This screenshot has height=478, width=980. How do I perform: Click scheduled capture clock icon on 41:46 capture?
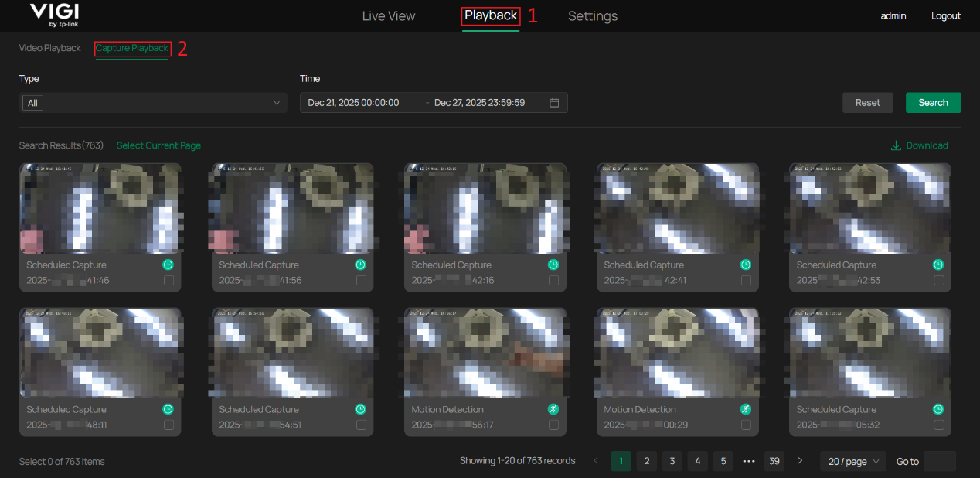click(168, 265)
